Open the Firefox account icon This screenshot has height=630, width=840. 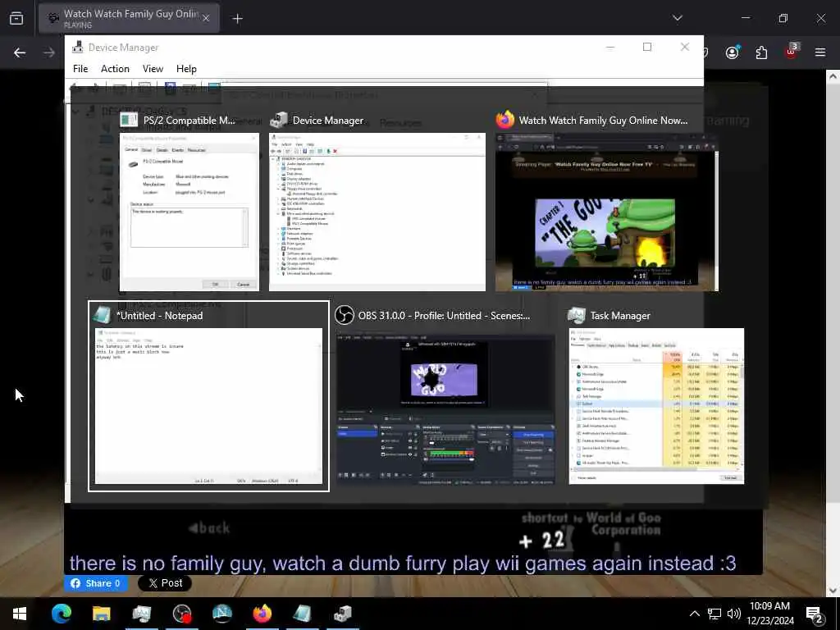pyautogui.click(x=733, y=52)
